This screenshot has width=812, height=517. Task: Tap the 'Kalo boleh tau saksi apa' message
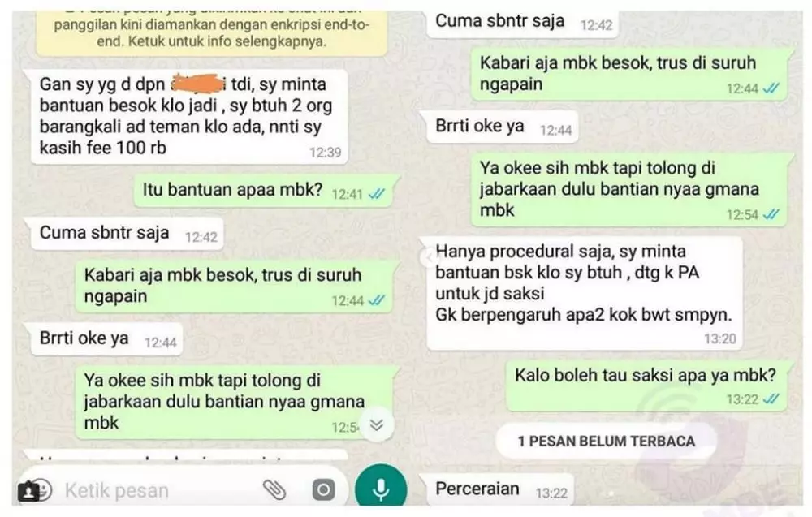click(x=646, y=386)
